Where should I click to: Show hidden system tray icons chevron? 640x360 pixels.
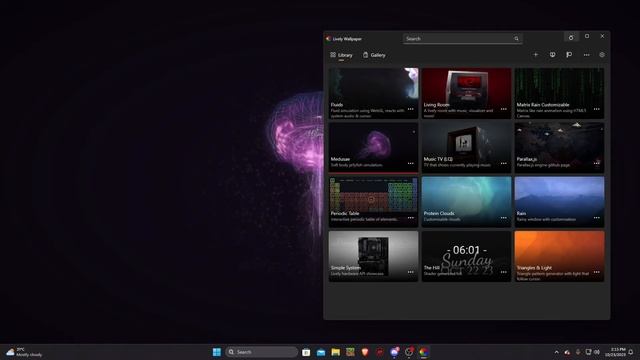coord(556,352)
